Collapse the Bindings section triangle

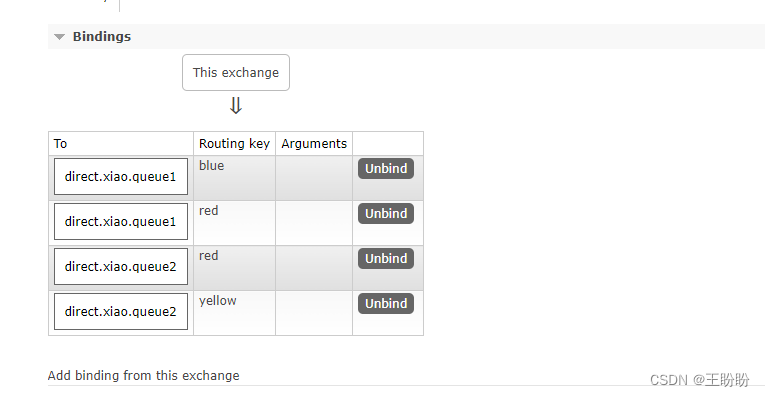(x=60, y=37)
